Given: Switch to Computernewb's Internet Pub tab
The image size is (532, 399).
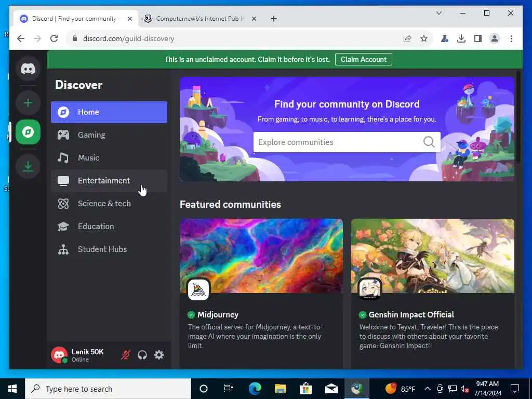Looking at the screenshot, I should 200,19.
